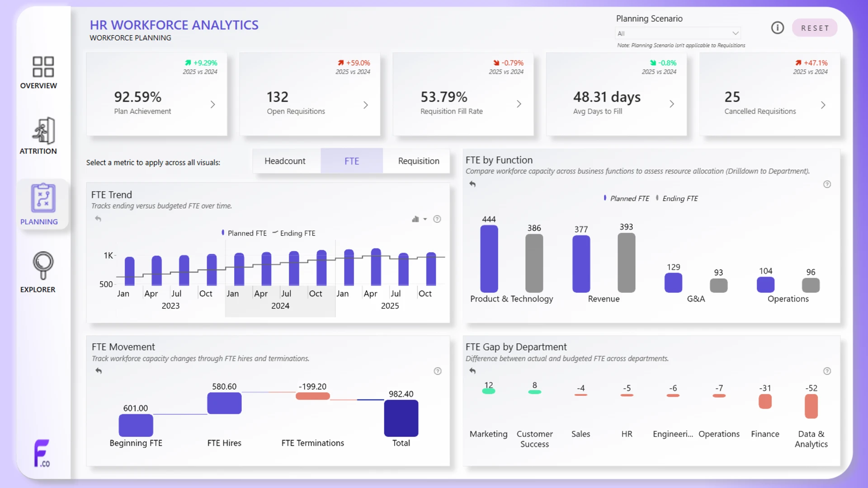This screenshot has height=488, width=868.
Task: Click the info icon beside Reset
Action: (x=777, y=28)
